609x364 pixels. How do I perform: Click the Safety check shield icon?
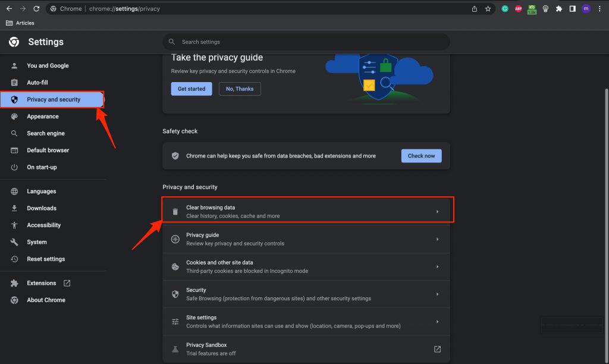click(x=175, y=156)
